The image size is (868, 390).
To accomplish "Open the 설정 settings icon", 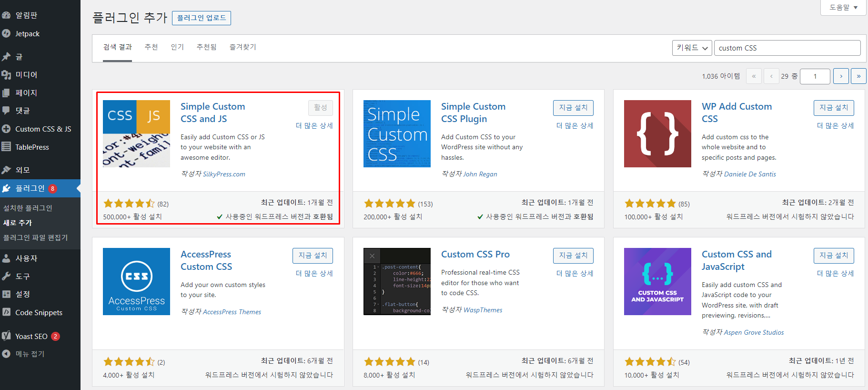I will click(x=6, y=294).
